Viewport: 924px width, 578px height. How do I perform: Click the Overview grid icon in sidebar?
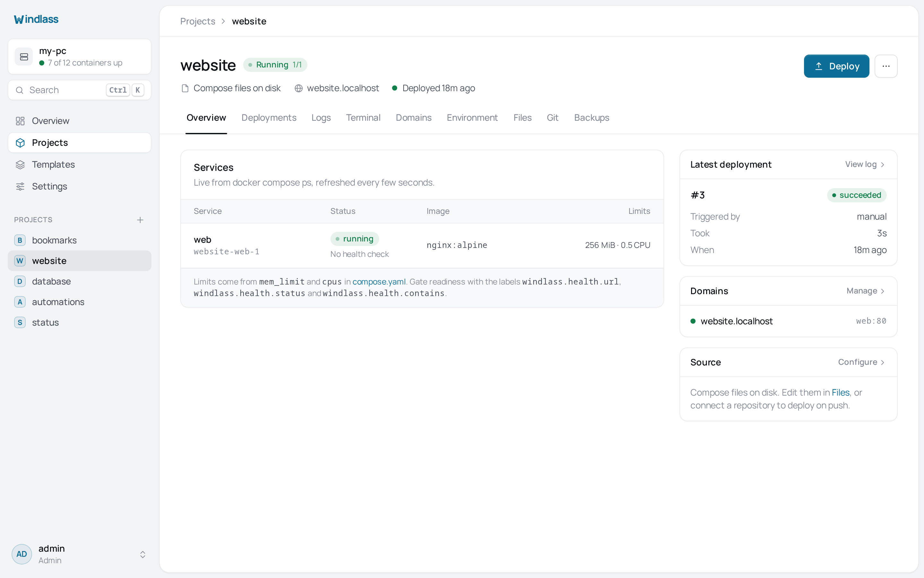(x=20, y=121)
